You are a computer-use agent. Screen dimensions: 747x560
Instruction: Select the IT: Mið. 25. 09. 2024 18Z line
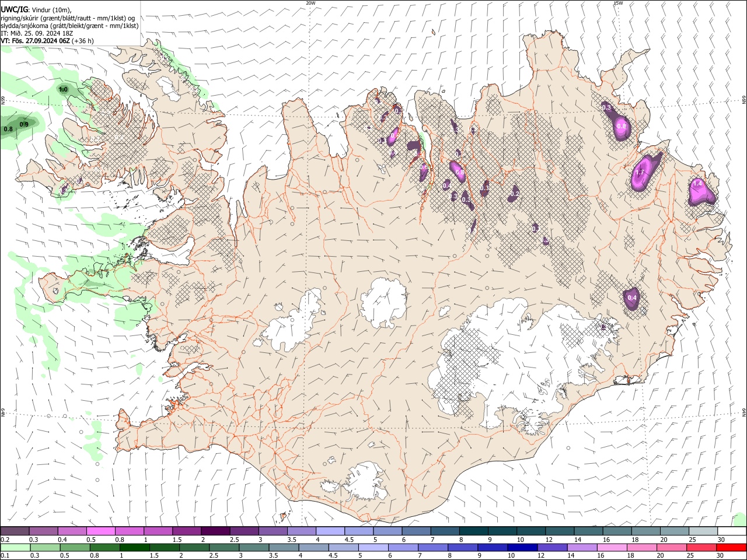tap(37, 33)
